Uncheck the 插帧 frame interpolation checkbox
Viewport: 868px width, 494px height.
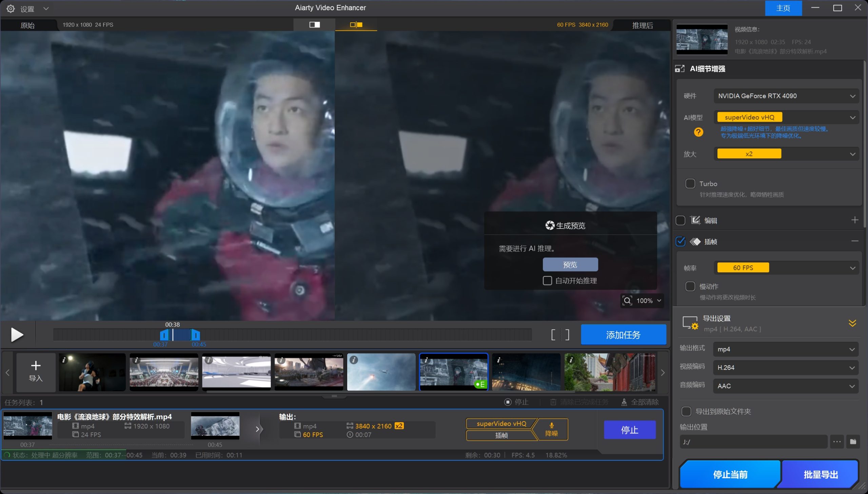tap(680, 241)
